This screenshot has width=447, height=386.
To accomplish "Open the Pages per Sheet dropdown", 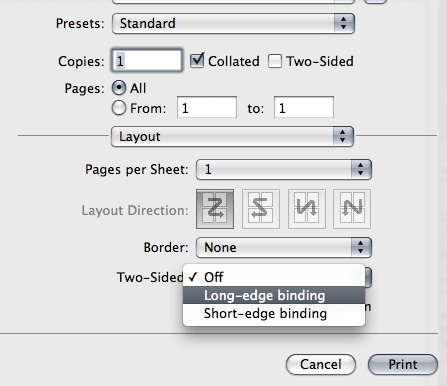I will click(284, 169).
